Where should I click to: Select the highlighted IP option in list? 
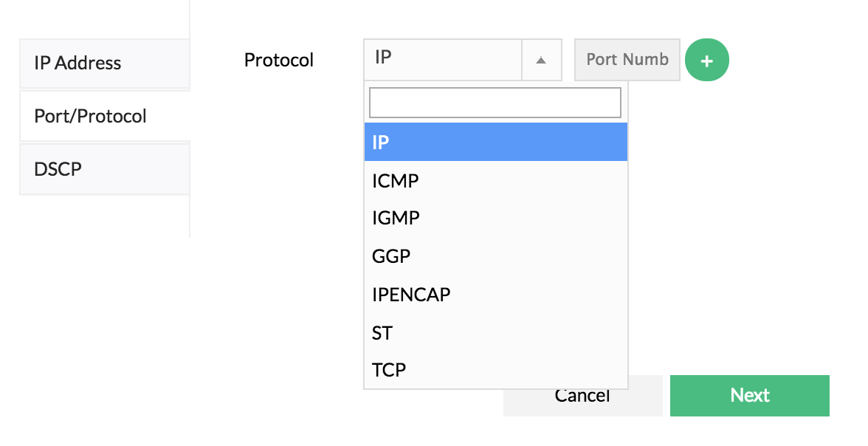[495, 142]
